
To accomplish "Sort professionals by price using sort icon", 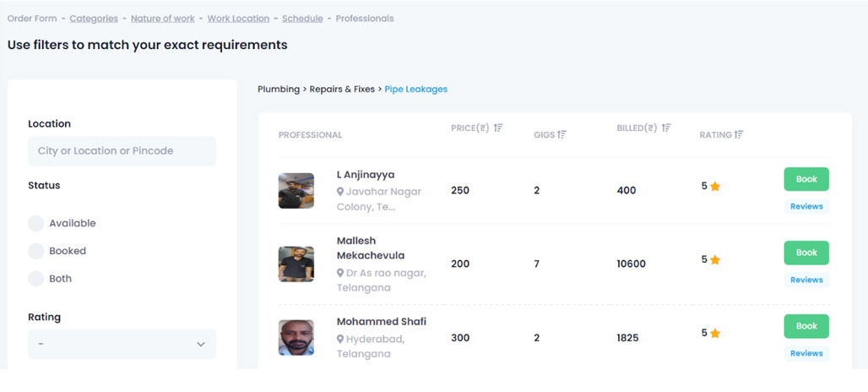I will [498, 128].
